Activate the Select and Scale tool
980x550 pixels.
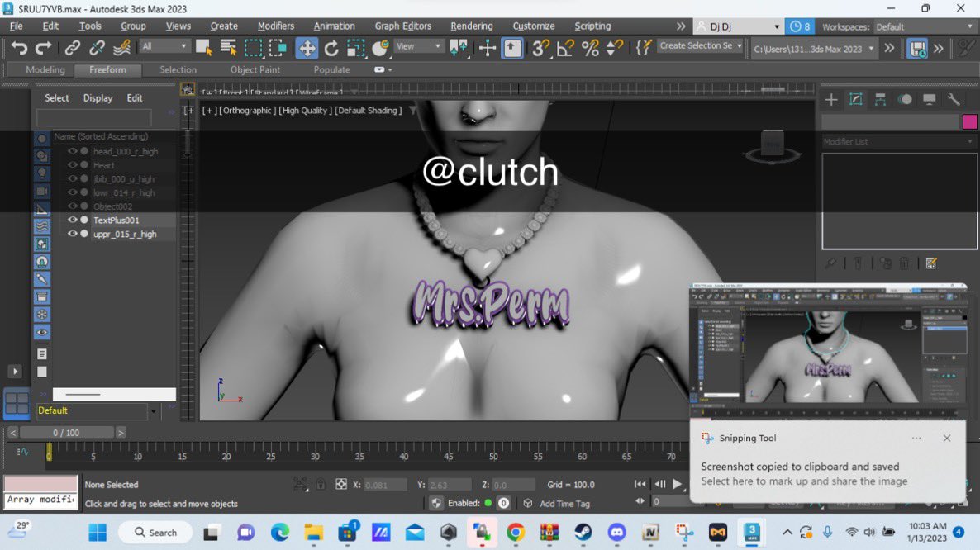click(355, 48)
